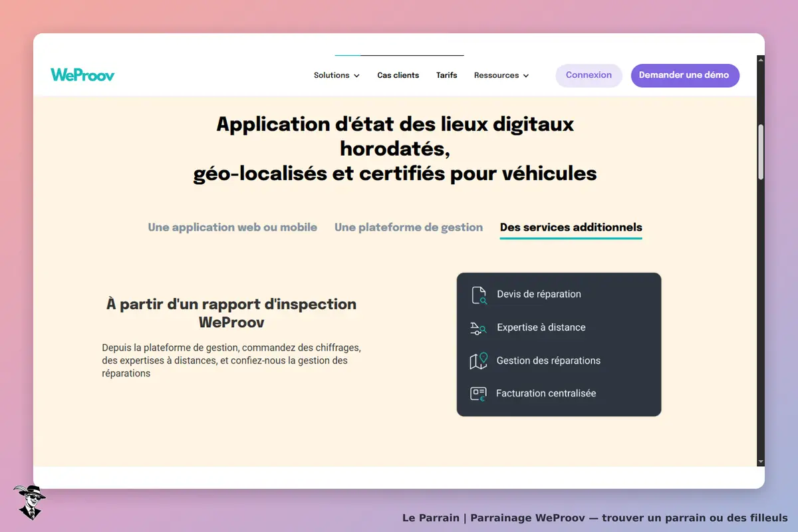This screenshot has width=798, height=532.
Task: Click the 'Application d'état des lieux digitaux' heading
Action: (x=395, y=149)
